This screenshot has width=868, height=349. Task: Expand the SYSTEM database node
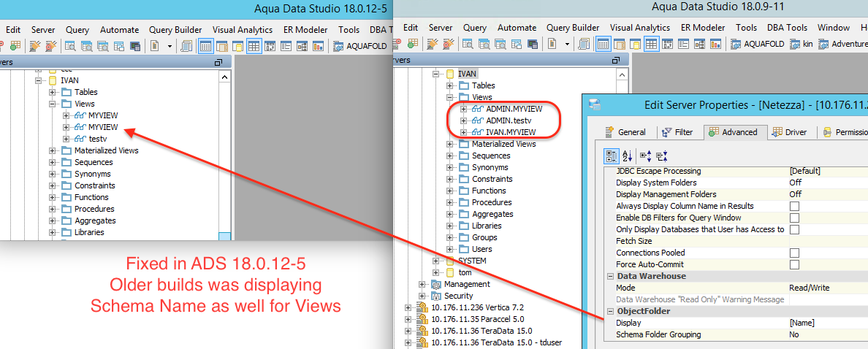[x=435, y=261]
